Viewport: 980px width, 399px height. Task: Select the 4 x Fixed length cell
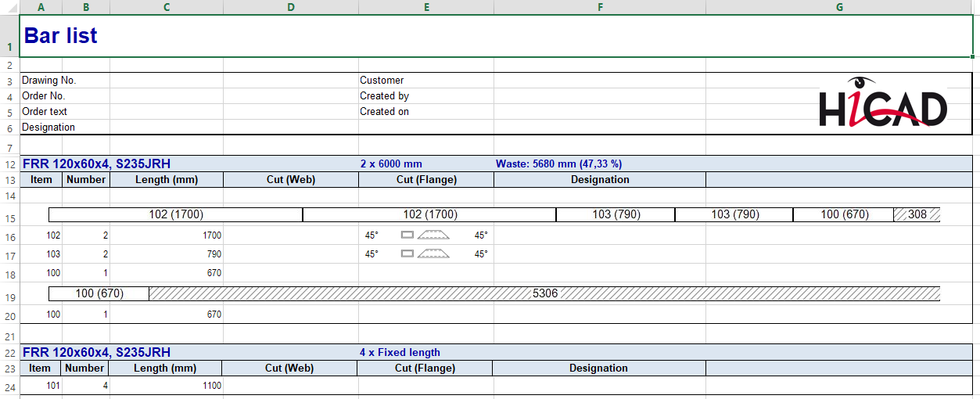(400, 353)
